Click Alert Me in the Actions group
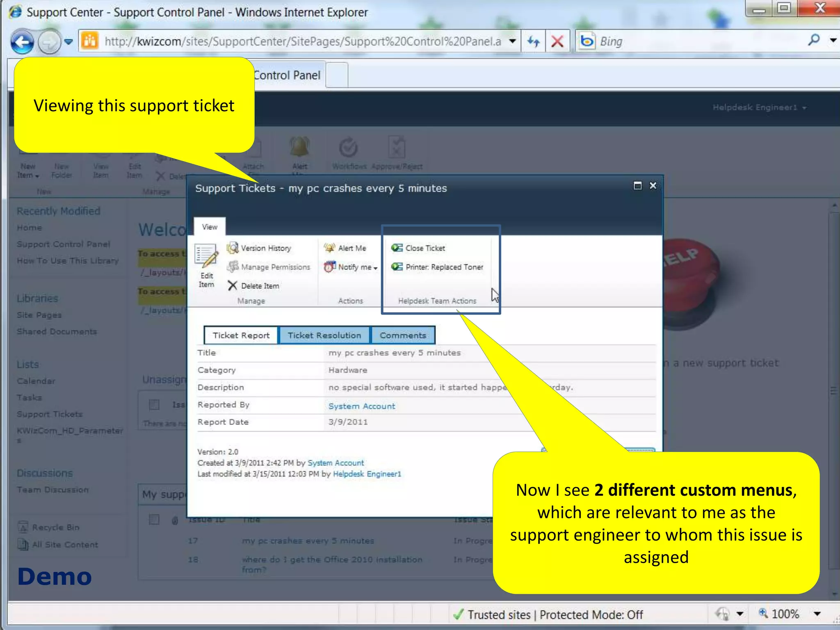The image size is (840, 630). (345, 248)
